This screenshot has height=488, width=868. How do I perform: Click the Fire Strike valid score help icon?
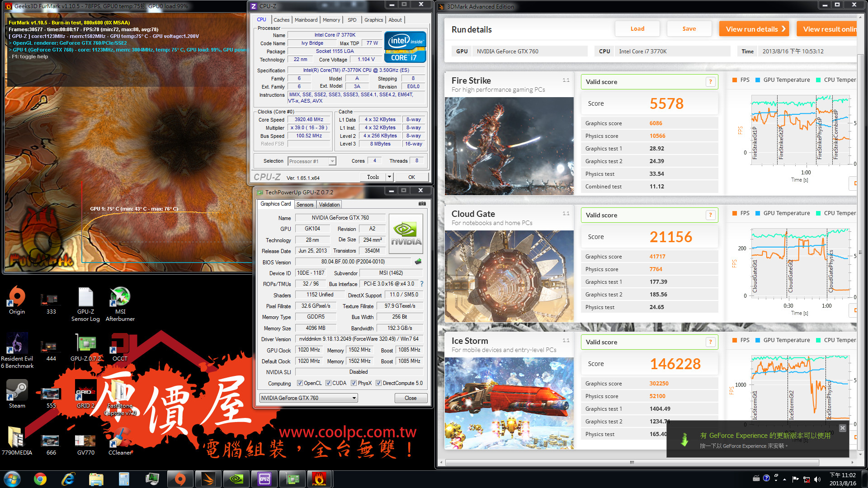coord(710,82)
